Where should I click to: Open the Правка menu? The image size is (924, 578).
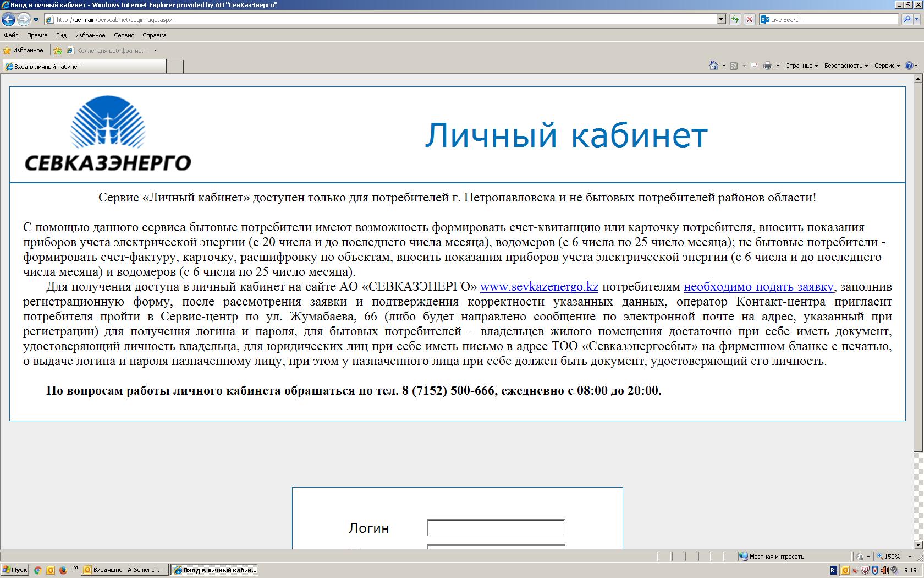pos(37,35)
